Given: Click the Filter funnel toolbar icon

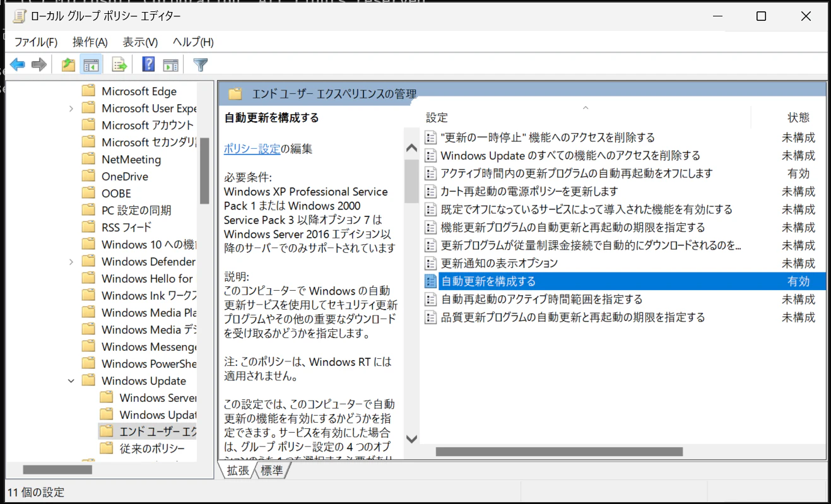Looking at the screenshot, I should [200, 64].
